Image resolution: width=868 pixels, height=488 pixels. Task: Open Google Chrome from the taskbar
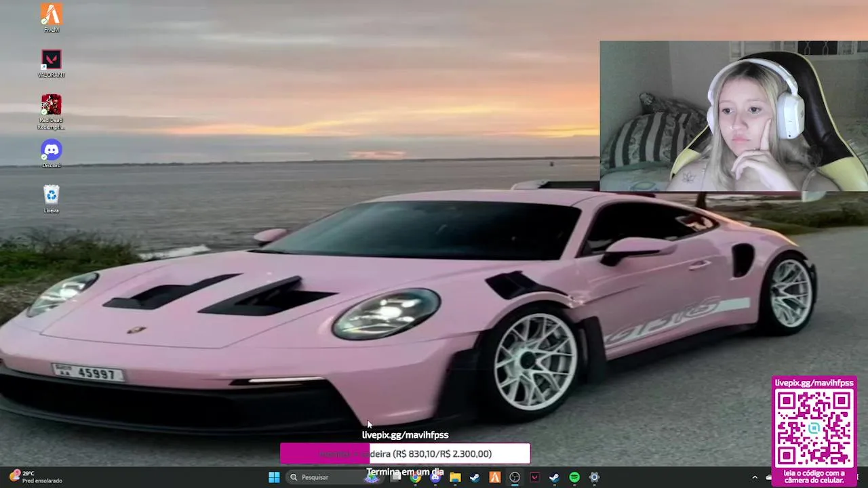coord(416,477)
